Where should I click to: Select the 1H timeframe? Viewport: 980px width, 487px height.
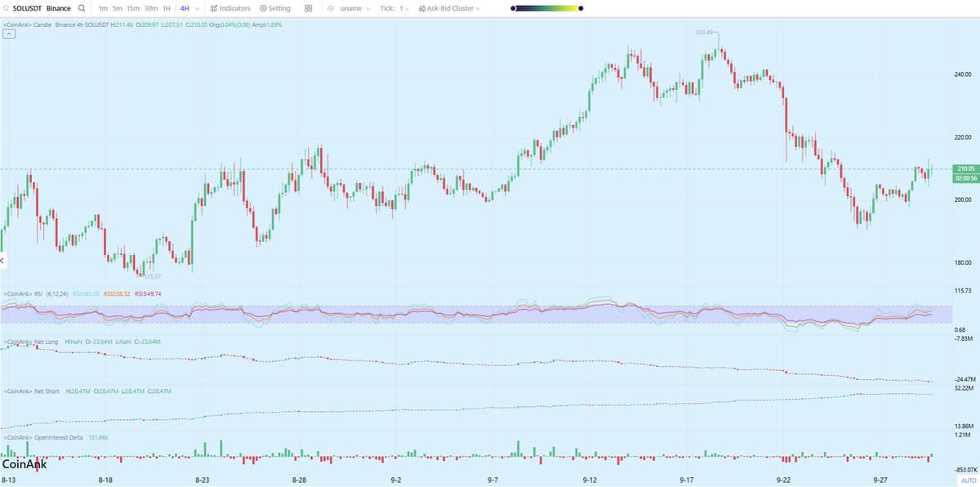point(167,8)
